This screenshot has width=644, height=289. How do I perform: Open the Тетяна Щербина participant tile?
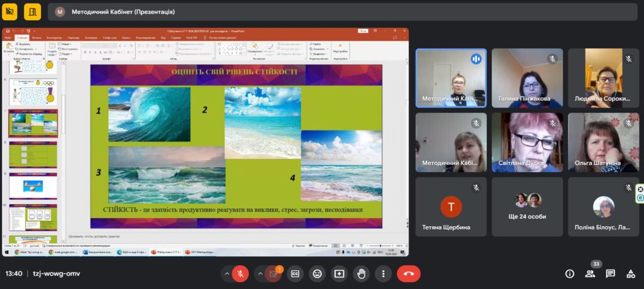tap(451, 207)
